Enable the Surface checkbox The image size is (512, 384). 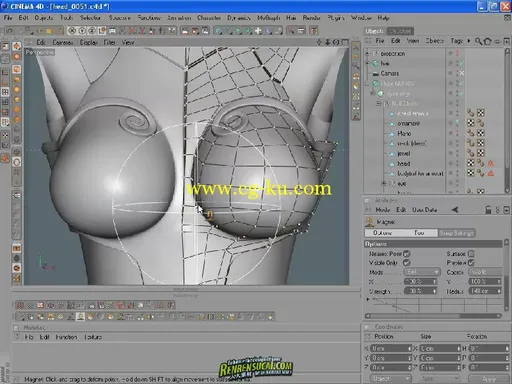[471, 254]
